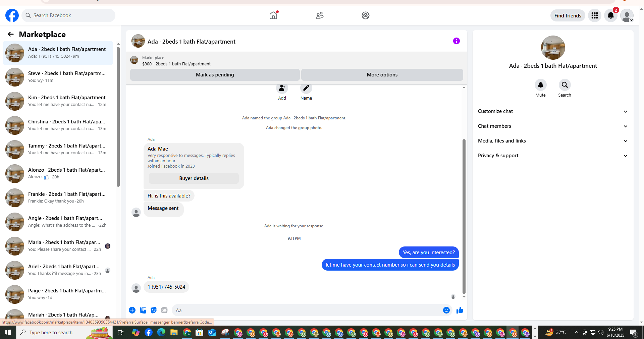644x339 pixels.
Task: Open File Explorer from the taskbar
Action: [174, 332]
